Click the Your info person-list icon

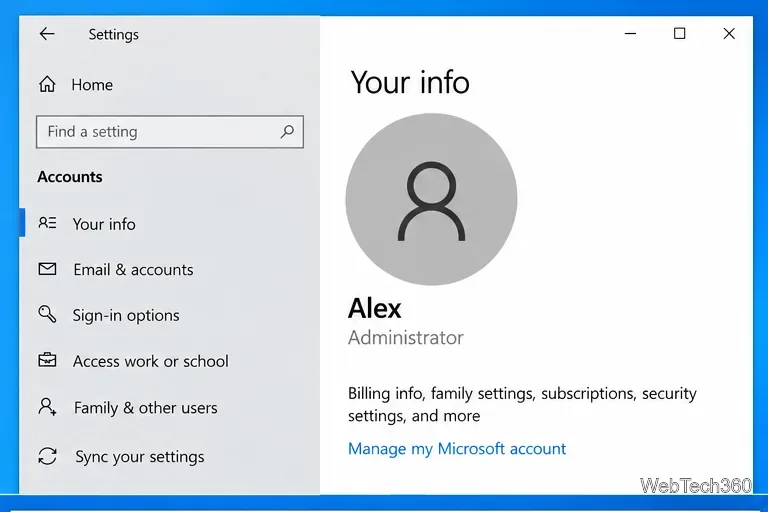pos(48,223)
